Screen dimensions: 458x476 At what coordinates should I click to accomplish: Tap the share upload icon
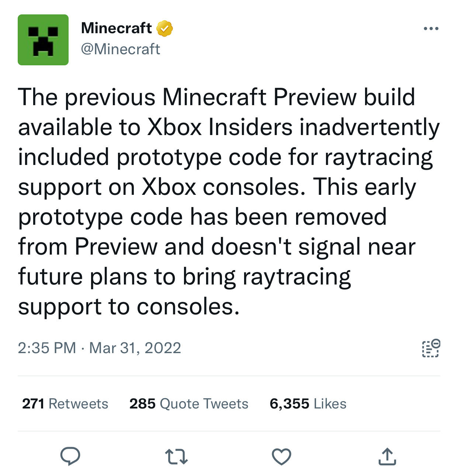[387, 456]
